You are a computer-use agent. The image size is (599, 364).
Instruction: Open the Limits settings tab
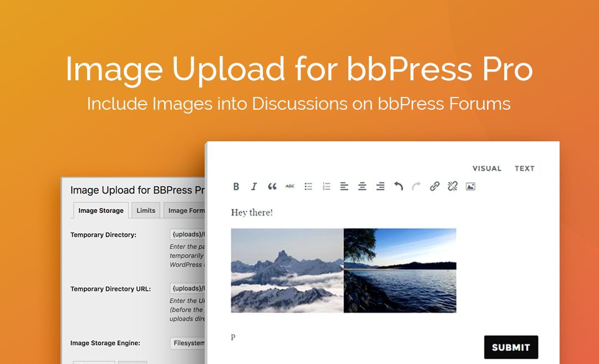click(x=145, y=210)
